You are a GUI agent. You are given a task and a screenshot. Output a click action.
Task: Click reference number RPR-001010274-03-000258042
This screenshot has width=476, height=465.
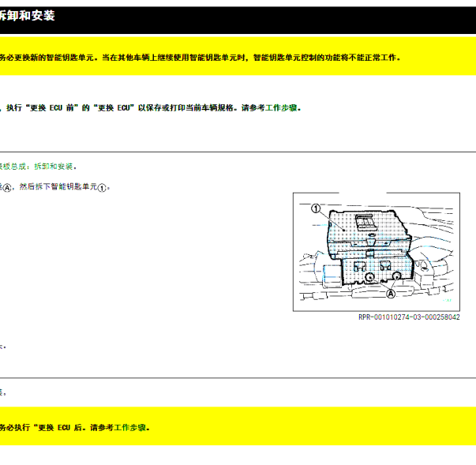click(409, 317)
